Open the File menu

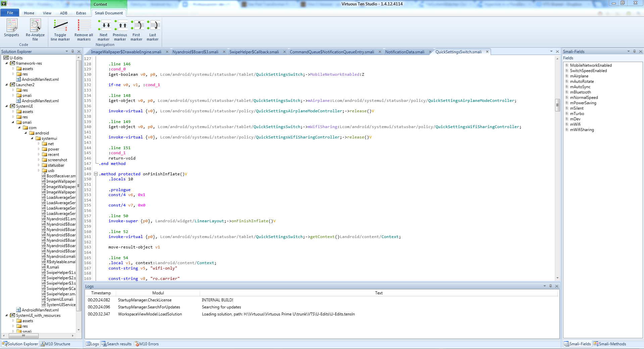point(10,13)
